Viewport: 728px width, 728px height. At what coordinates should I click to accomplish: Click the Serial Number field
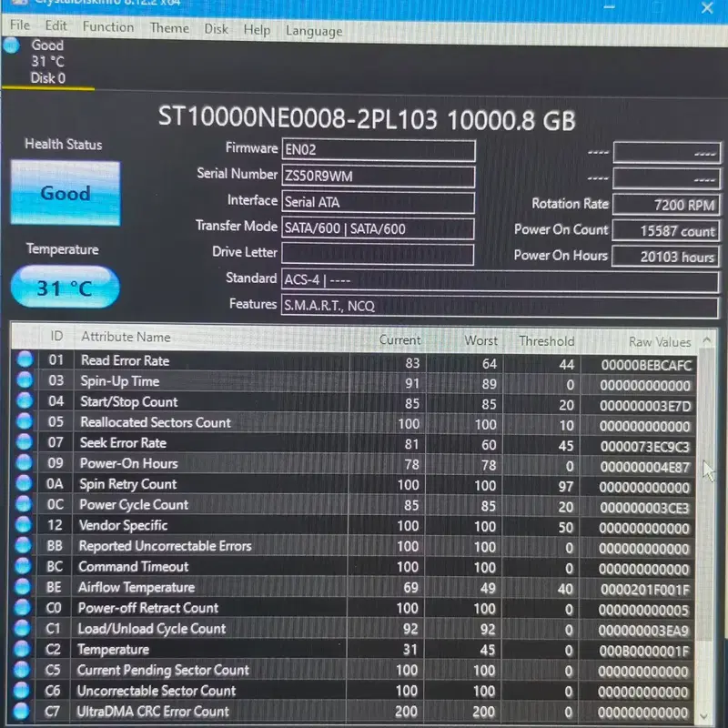378,176
